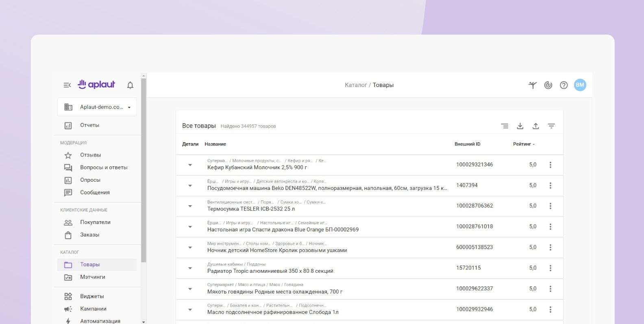Image resolution: width=644 pixels, height=324 pixels.
Task: Open Aplaut-demo company dropdown
Action: pyautogui.click(x=97, y=107)
